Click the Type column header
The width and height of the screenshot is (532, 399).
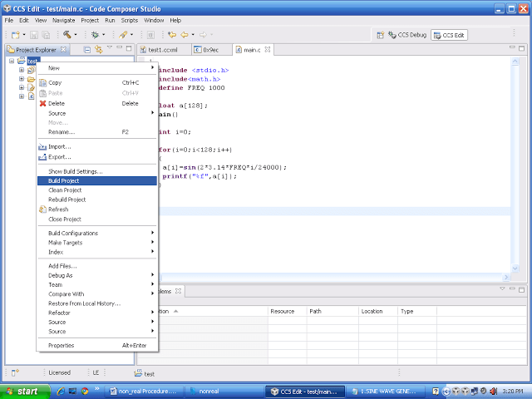click(x=417, y=311)
